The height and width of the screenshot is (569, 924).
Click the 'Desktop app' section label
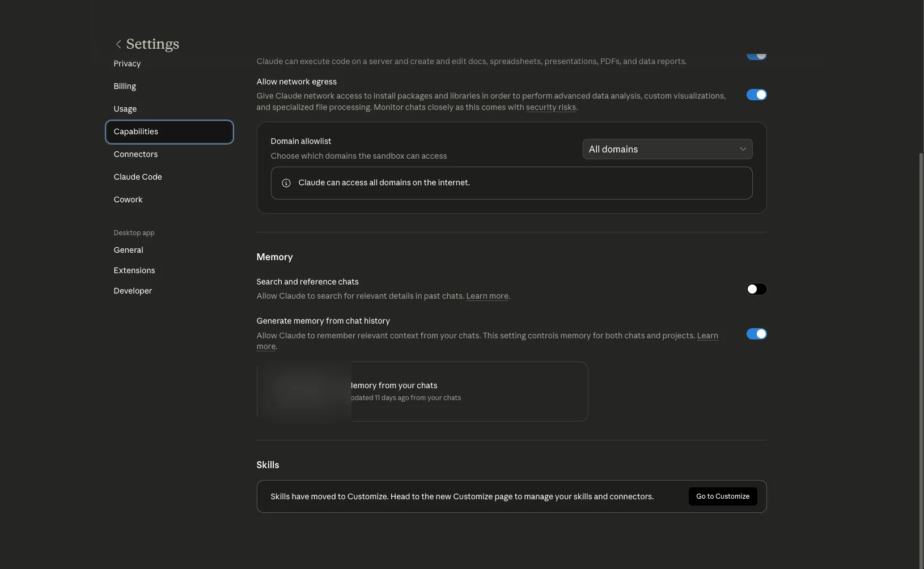134,233
